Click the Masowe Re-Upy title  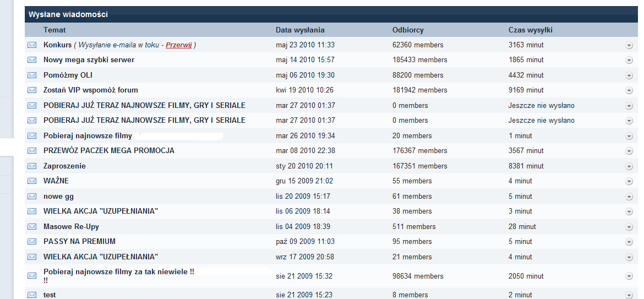[x=71, y=227]
